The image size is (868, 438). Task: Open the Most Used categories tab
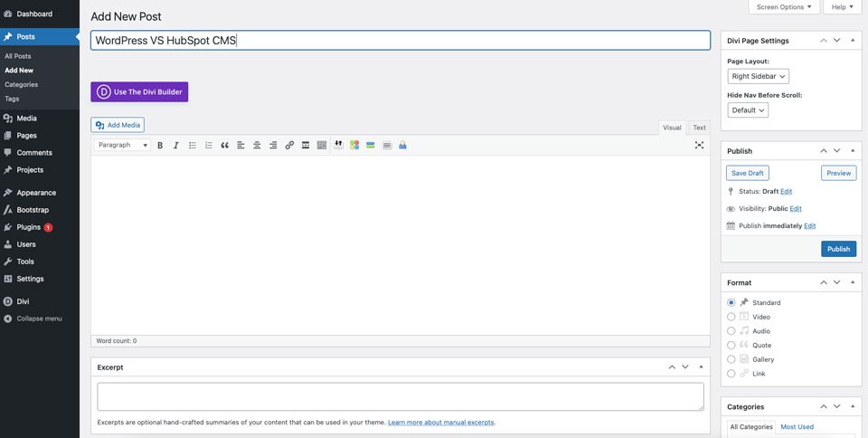pyautogui.click(x=797, y=427)
